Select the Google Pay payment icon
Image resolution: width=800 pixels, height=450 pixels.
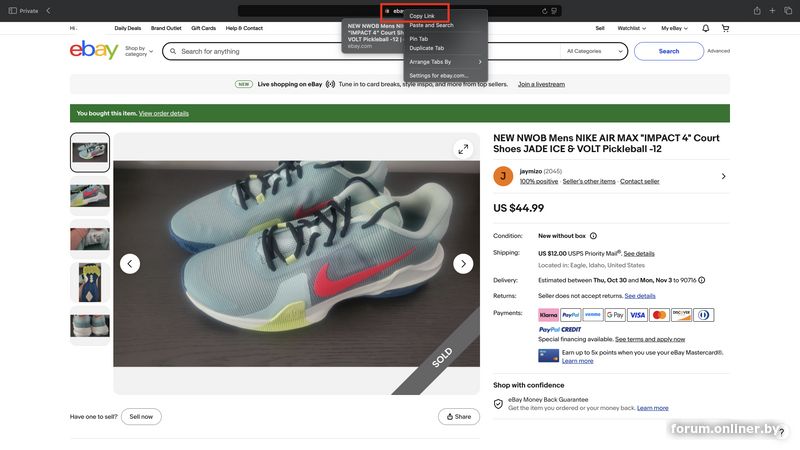pos(615,315)
